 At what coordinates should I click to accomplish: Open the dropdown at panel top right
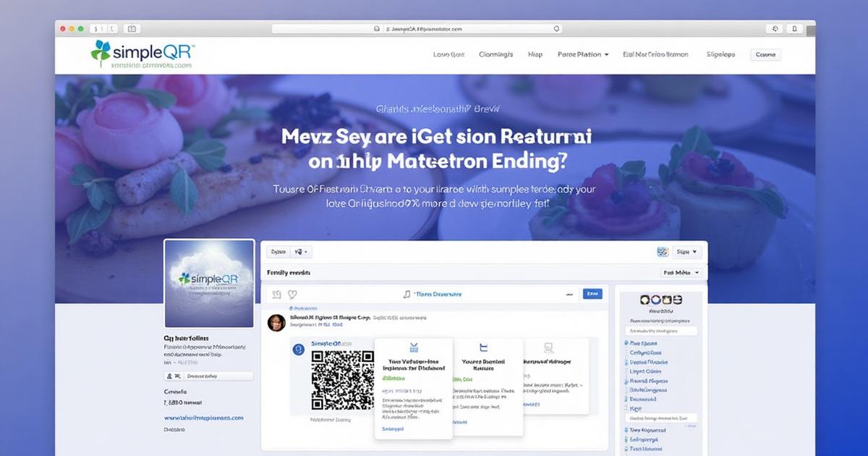(686, 252)
